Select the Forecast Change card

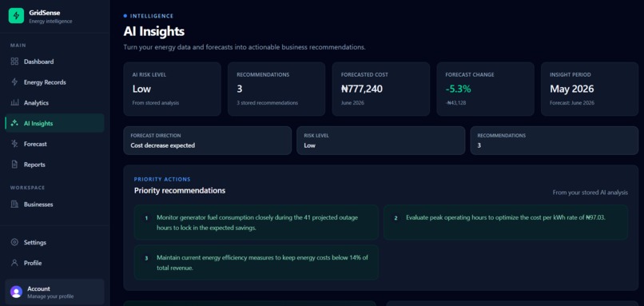coord(486,89)
